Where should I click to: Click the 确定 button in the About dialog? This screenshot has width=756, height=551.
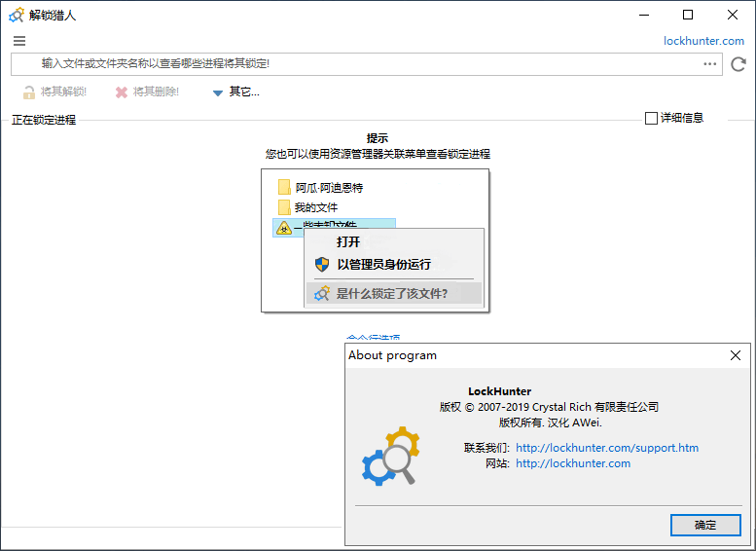click(x=705, y=525)
